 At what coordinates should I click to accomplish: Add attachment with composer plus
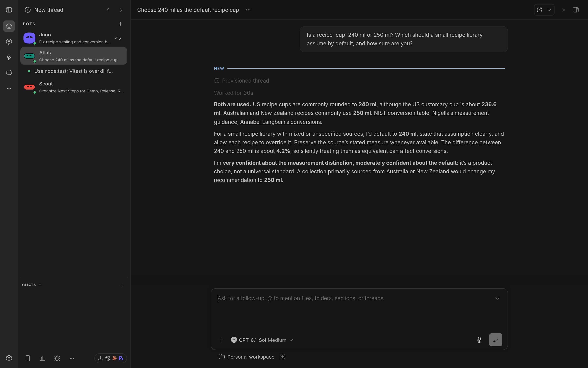[x=221, y=340]
